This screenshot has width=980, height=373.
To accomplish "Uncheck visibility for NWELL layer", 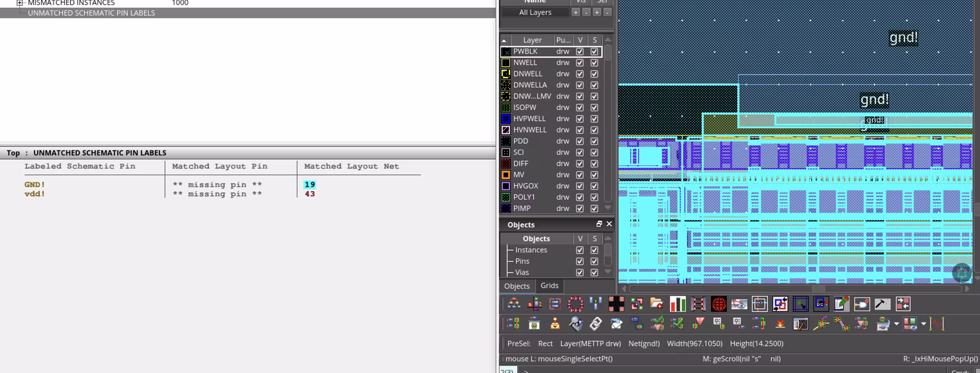I will [x=580, y=63].
